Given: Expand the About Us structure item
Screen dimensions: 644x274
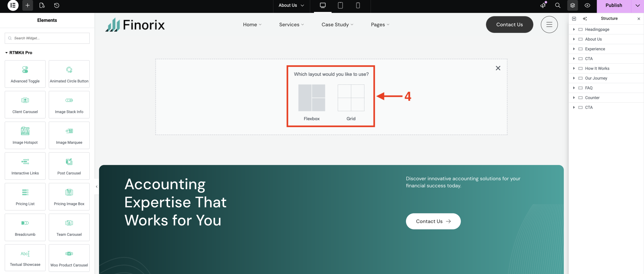Looking at the screenshot, I should pyautogui.click(x=574, y=39).
